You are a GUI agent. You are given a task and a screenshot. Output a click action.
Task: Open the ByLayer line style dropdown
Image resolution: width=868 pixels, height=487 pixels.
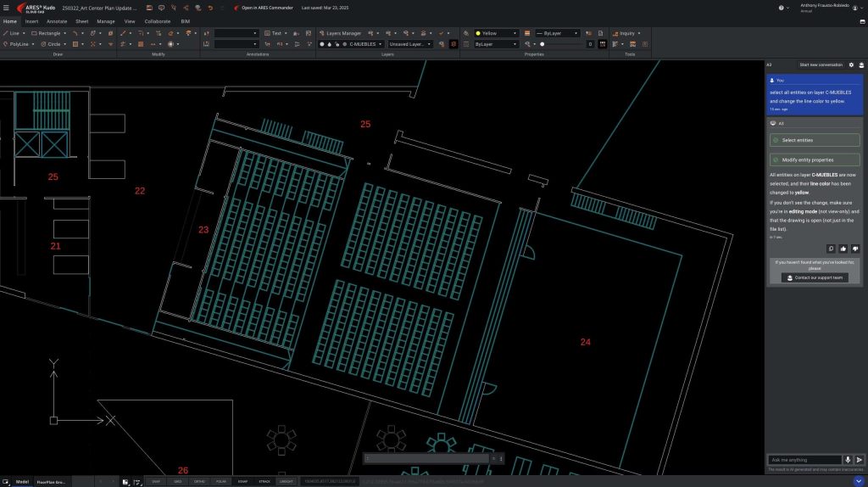pos(557,33)
